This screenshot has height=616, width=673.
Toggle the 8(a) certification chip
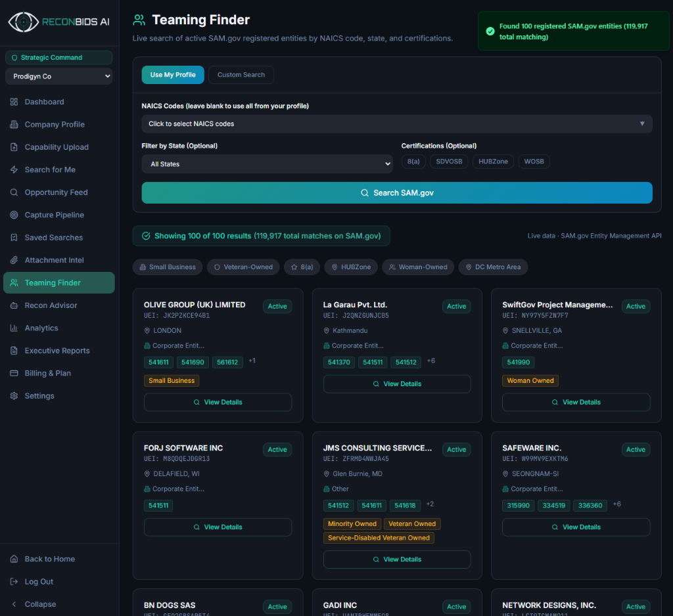(x=413, y=162)
